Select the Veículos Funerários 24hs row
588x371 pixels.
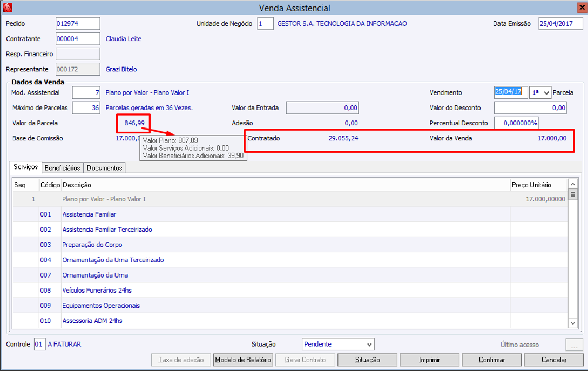click(290, 290)
